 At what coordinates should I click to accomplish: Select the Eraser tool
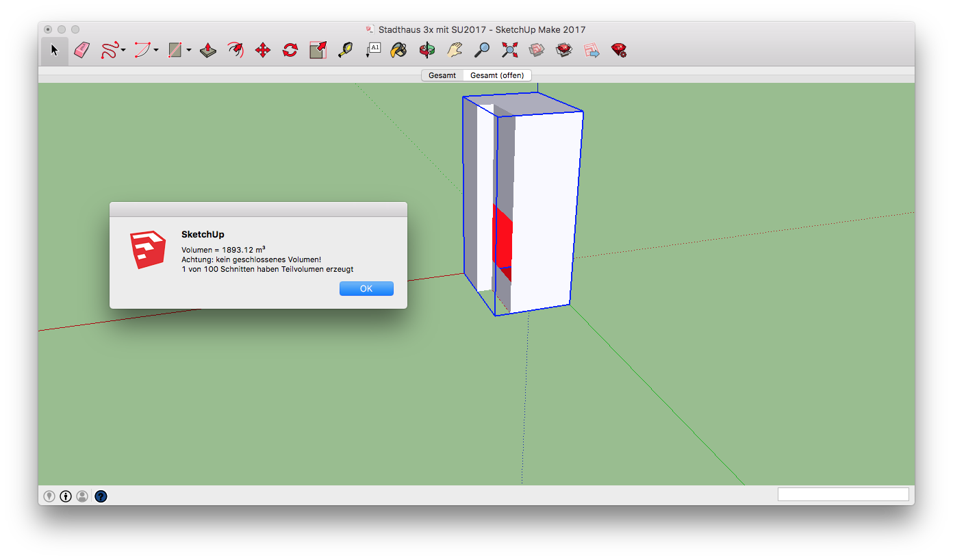pos(82,50)
